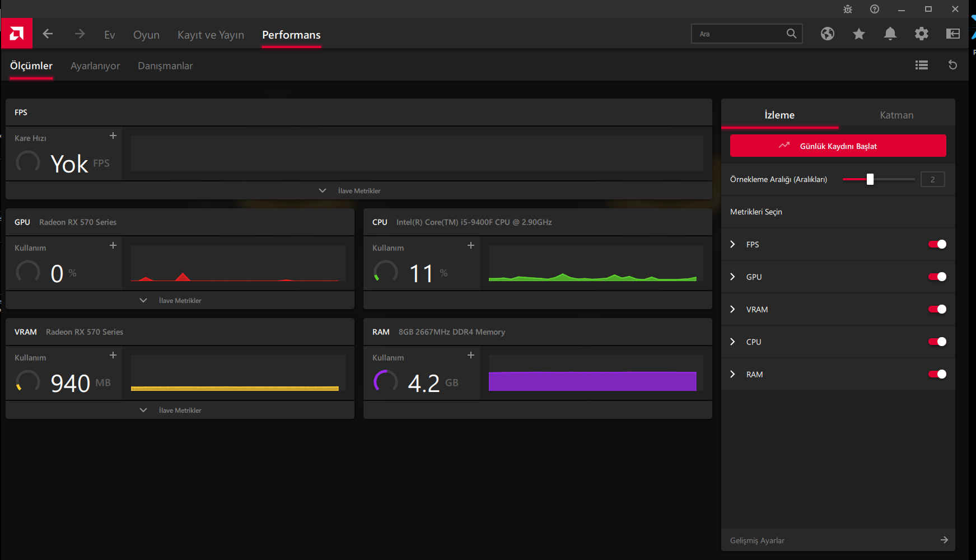Open settings with the gear icon
This screenshot has height=560, width=976.
921,34
